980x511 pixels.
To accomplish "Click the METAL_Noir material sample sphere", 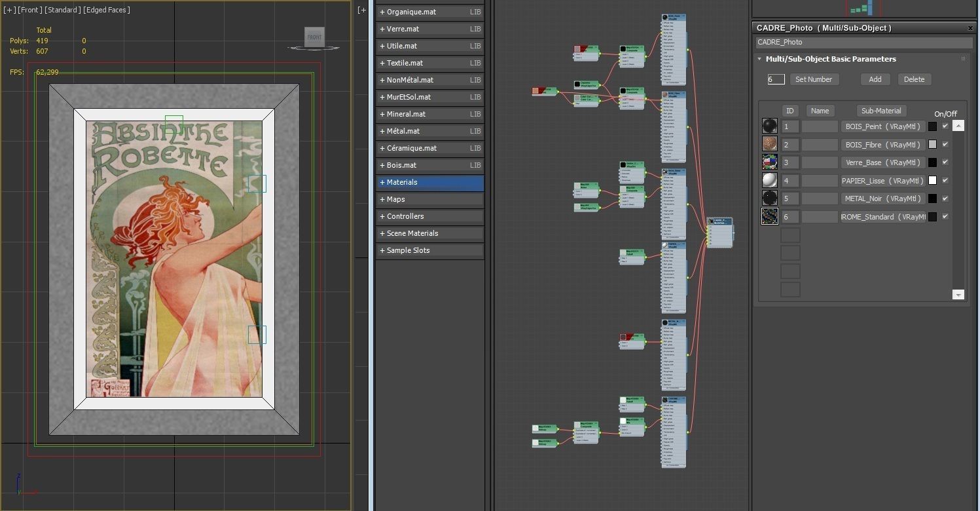I will click(770, 199).
